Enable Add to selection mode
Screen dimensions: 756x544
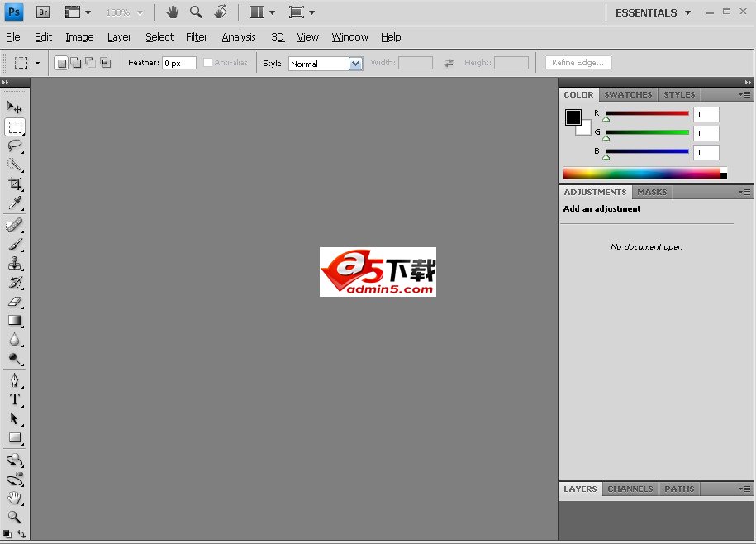pos(75,63)
